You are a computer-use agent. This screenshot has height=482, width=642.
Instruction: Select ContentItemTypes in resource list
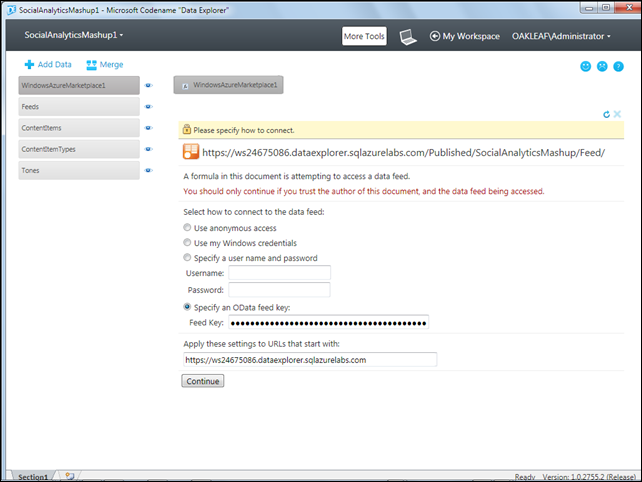pyautogui.click(x=79, y=149)
